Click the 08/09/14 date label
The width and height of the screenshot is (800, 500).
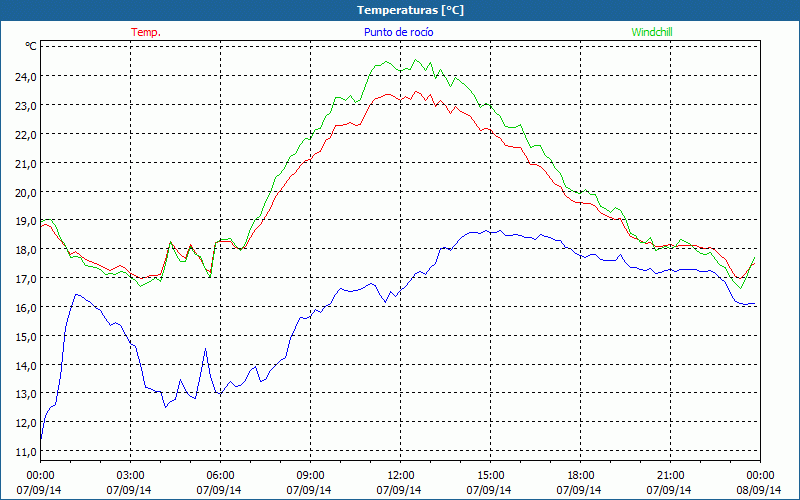(x=759, y=490)
